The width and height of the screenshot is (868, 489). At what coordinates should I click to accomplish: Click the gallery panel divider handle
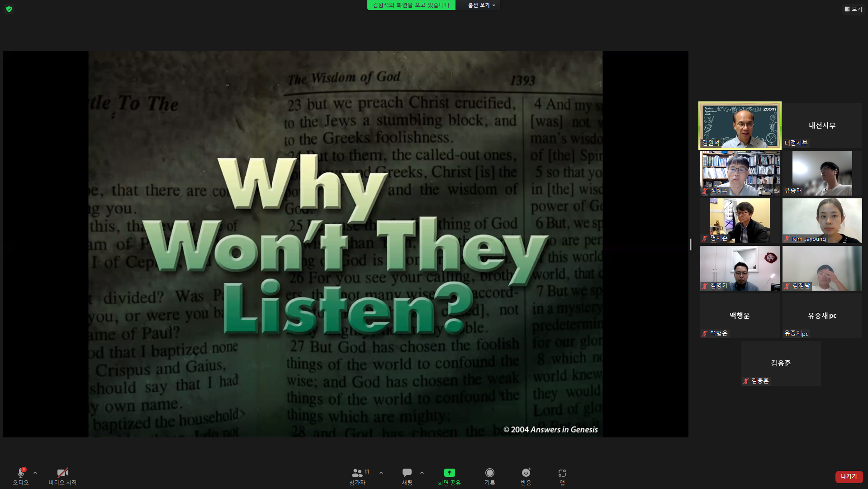(691, 244)
